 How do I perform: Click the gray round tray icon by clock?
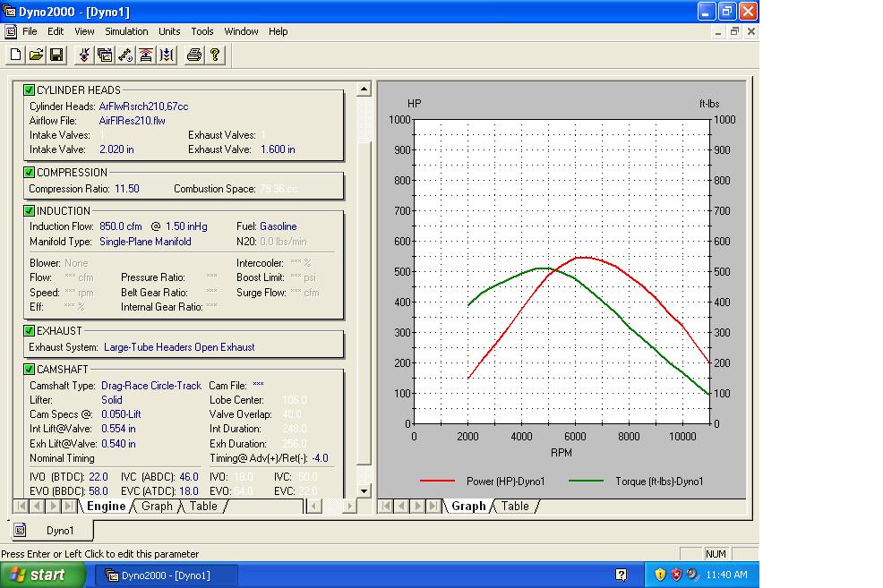pos(692,575)
